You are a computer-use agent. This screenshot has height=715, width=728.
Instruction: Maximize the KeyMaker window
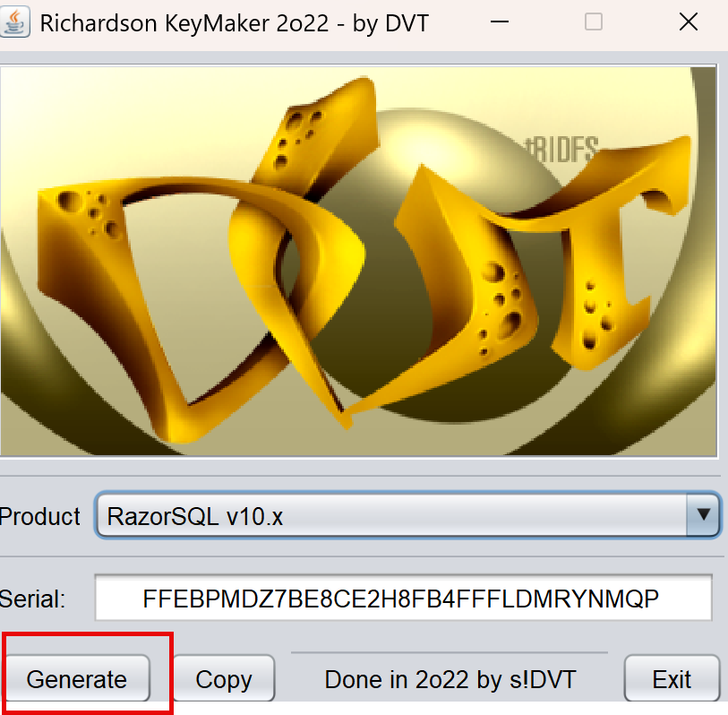(593, 22)
